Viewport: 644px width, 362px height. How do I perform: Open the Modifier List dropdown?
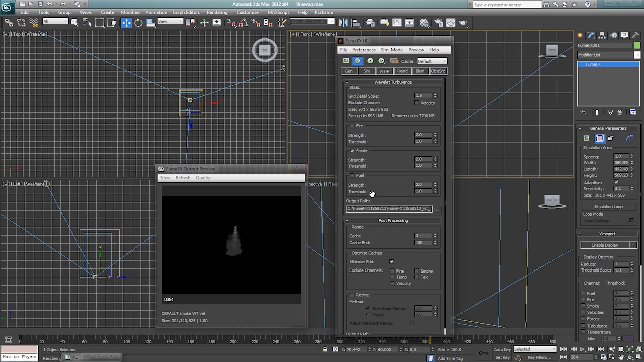[609, 55]
